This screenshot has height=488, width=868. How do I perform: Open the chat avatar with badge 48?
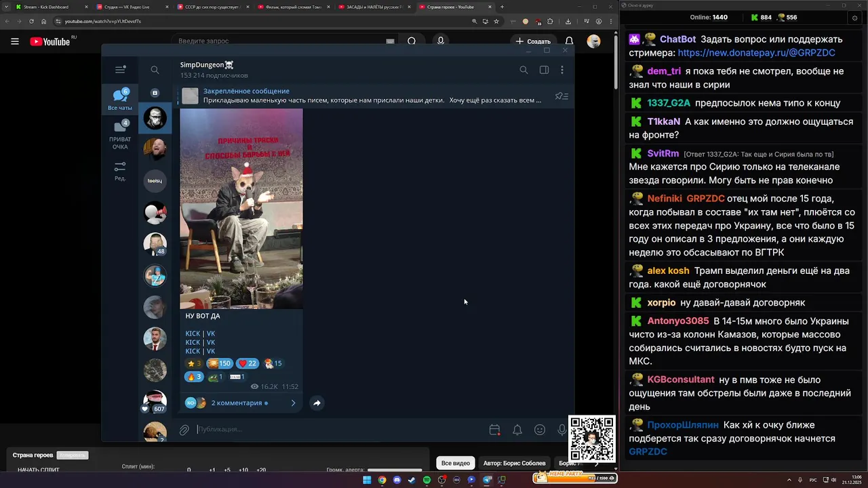click(155, 244)
